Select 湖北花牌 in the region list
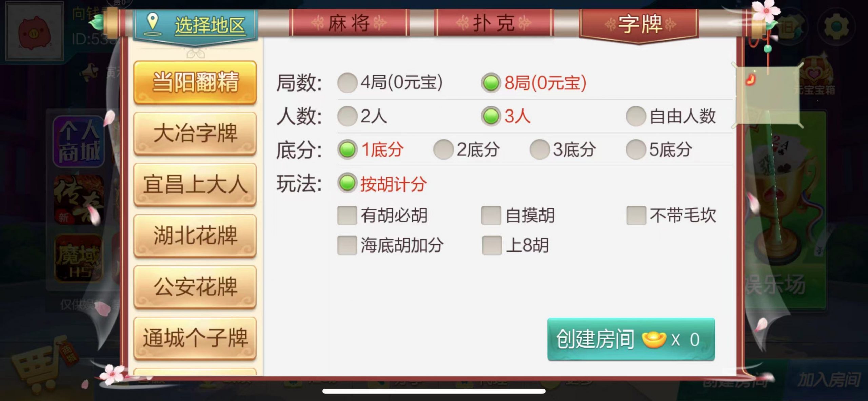Image resolution: width=868 pixels, height=401 pixels. click(x=195, y=236)
